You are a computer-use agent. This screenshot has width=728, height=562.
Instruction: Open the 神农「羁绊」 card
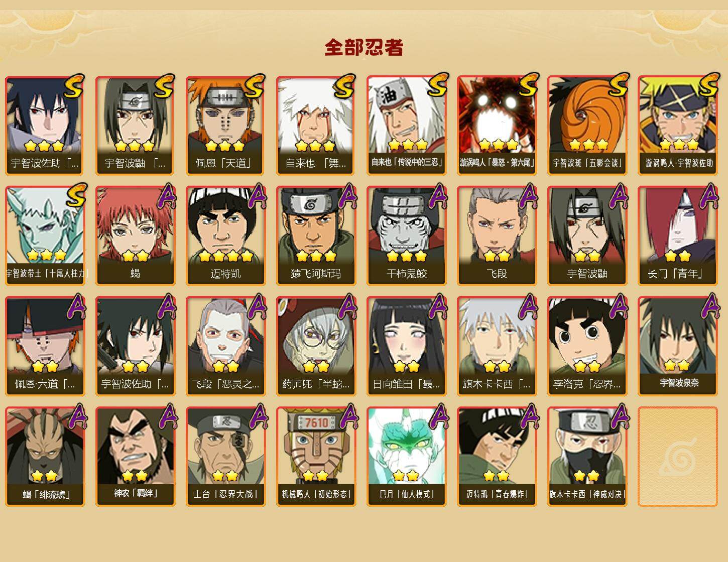coord(135,457)
